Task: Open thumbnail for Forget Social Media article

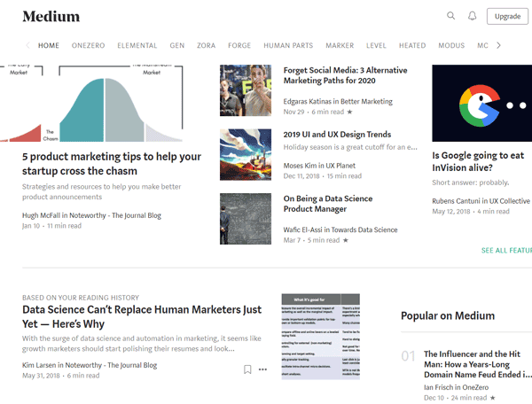Action: click(x=246, y=90)
